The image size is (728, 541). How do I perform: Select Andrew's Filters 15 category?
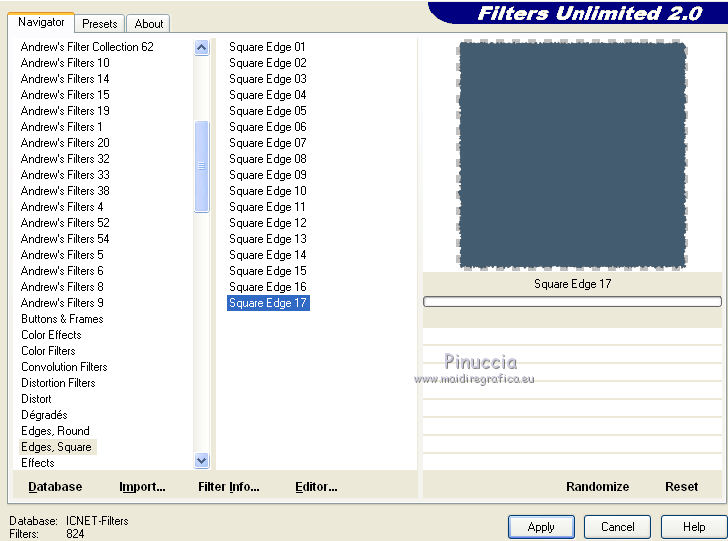tap(65, 95)
